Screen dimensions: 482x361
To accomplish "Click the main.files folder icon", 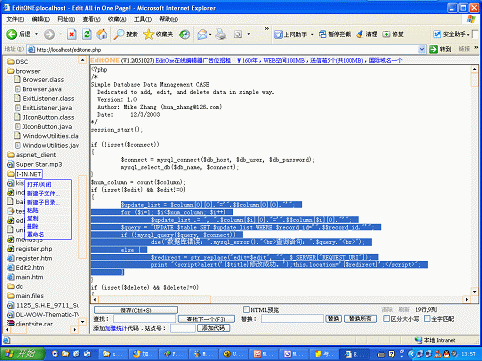I will pos(11,296).
